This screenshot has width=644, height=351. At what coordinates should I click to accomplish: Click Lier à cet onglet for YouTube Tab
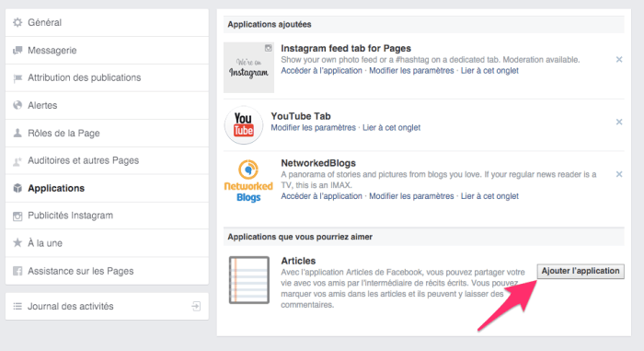coord(391,127)
